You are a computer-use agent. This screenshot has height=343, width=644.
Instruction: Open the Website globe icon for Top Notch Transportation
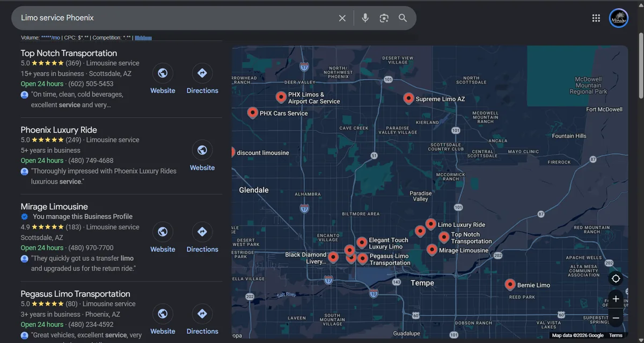point(163,73)
